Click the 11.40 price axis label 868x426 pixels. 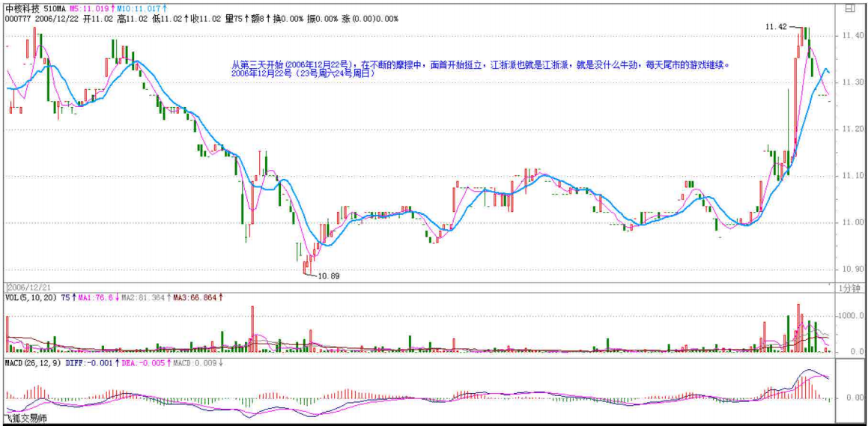[x=851, y=35]
